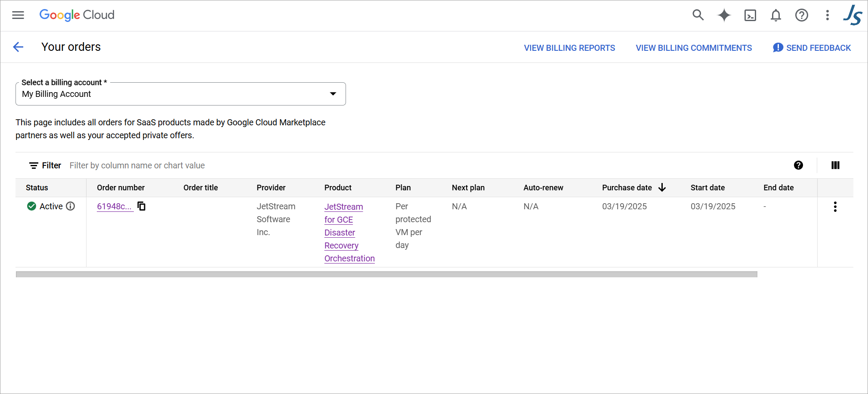Open JetStream for GCE Disaster Recovery product link

tap(349, 233)
